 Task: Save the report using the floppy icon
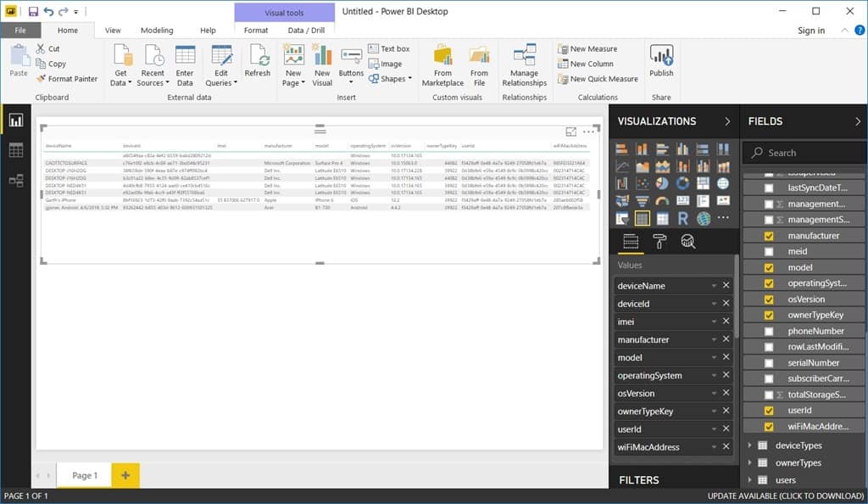tap(33, 11)
